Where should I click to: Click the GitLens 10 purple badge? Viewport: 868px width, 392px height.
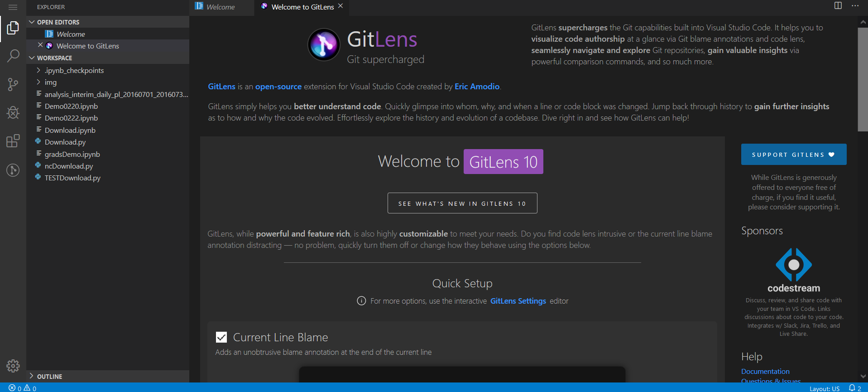503,161
